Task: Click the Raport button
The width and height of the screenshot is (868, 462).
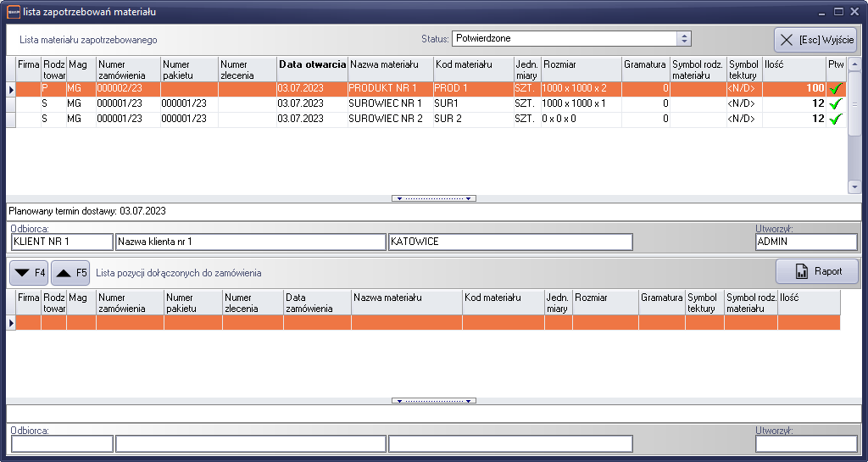Action: [817, 271]
